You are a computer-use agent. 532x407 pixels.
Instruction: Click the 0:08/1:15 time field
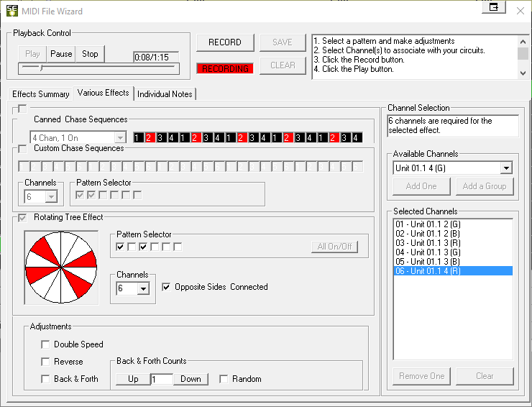[156, 57]
